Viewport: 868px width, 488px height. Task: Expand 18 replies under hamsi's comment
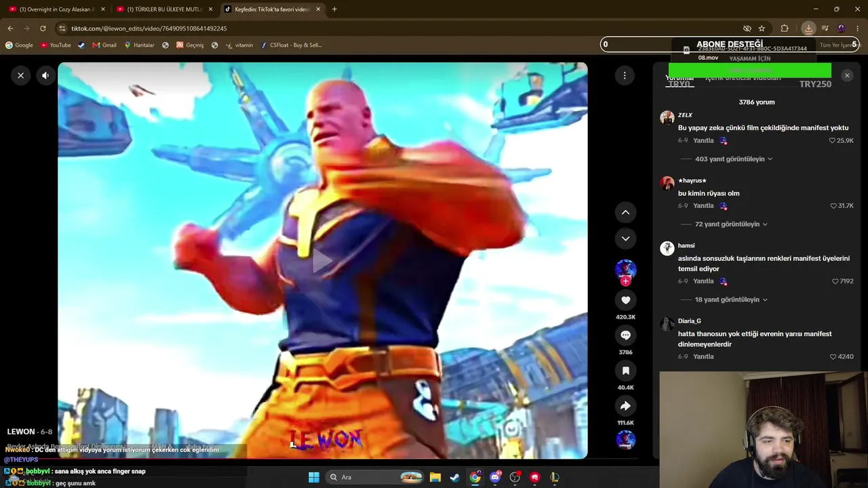(731, 300)
